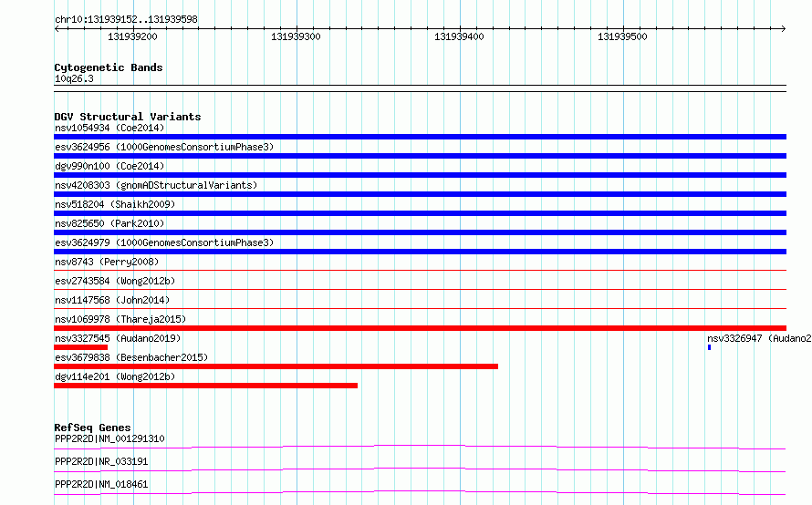Open variant nsv8743 (Perry2008) label
The image size is (812, 505).
(107, 262)
